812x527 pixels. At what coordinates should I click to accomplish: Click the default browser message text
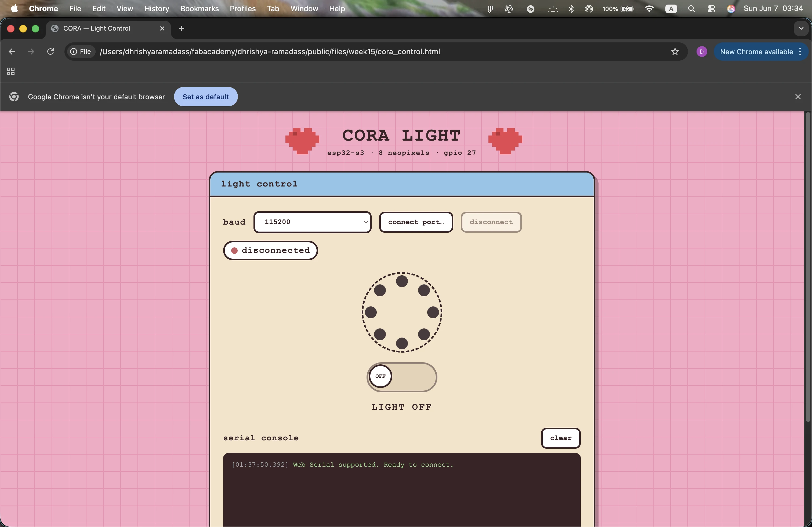click(96, 97)
